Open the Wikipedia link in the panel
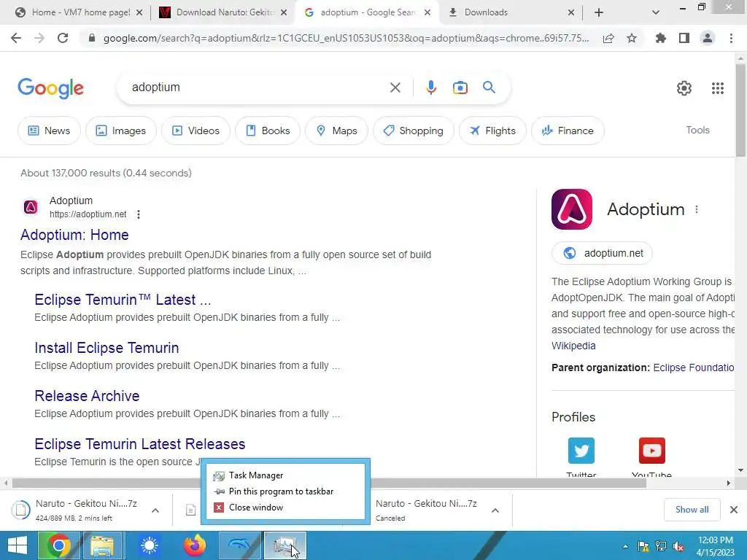Image resolution: width=747 pixels, height=560 pixels. [573, 346]
